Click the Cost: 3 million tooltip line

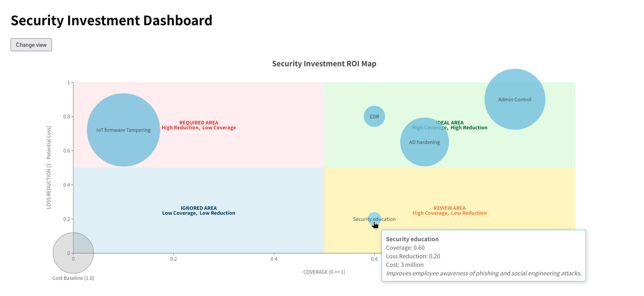pos(405,265)
